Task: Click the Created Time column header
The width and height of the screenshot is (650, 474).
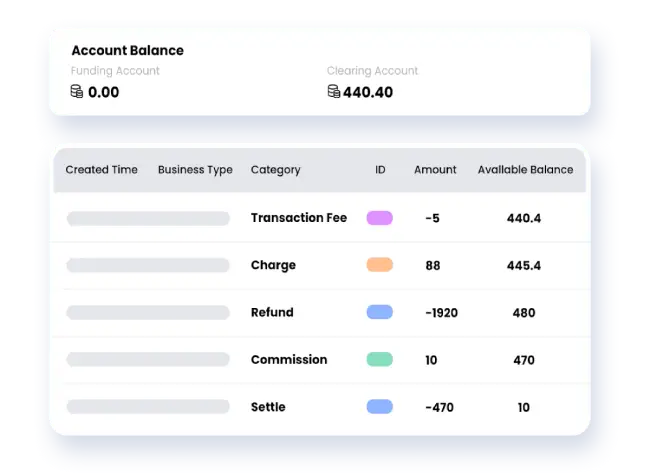Action: click(x=102, y=170)
